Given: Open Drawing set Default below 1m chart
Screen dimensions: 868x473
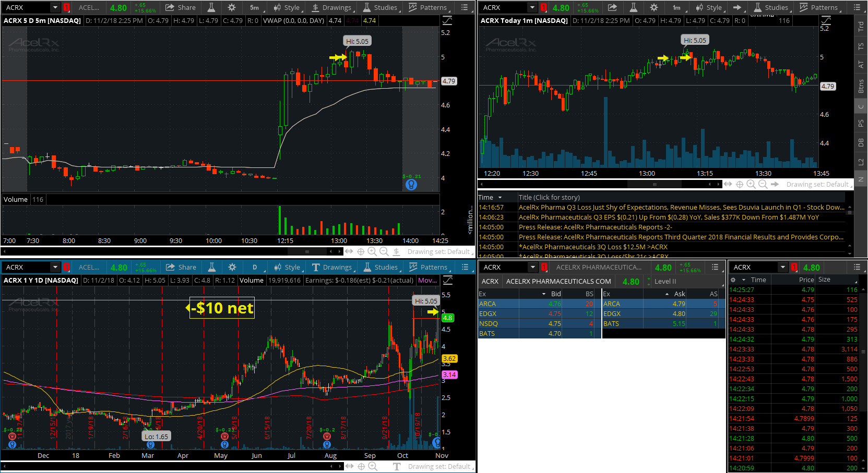Looking at the screenshot, I should [819, 184].
